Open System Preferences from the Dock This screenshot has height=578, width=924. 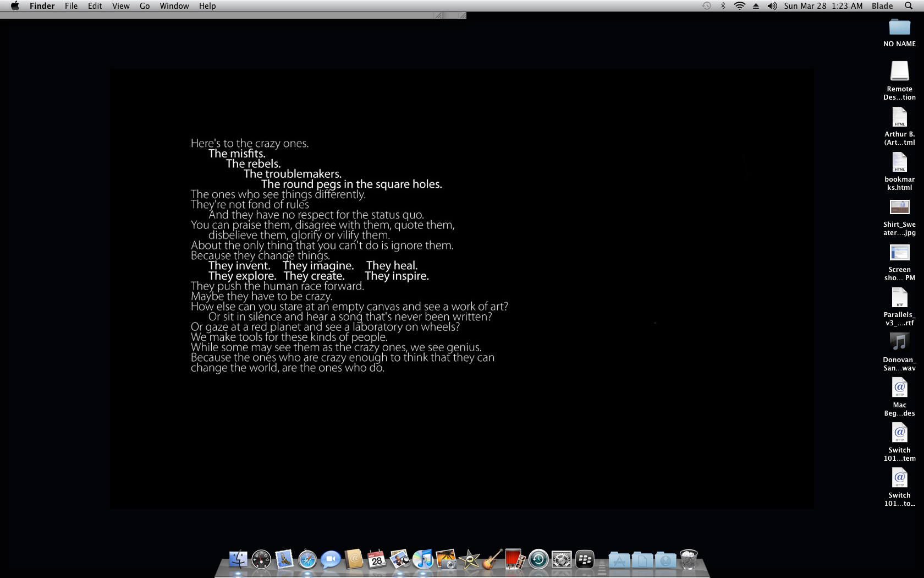pos(562,559)
